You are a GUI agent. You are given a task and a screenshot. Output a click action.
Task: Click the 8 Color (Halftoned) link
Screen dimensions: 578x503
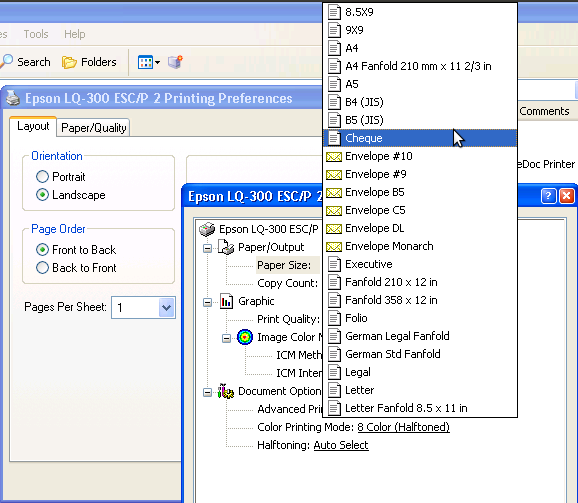[x=403, y=427]
